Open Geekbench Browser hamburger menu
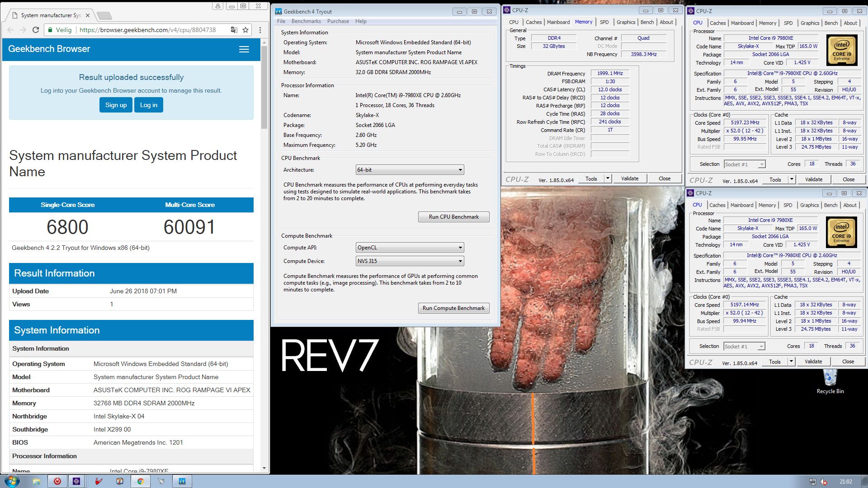This screenshot has width=868, height=488. pos(244,49)
